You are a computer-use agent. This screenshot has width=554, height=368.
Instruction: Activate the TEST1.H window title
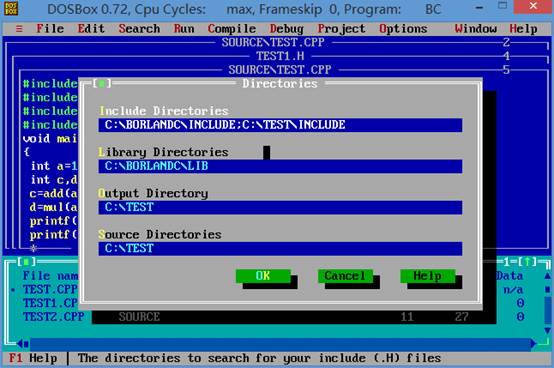coord(280,56)
